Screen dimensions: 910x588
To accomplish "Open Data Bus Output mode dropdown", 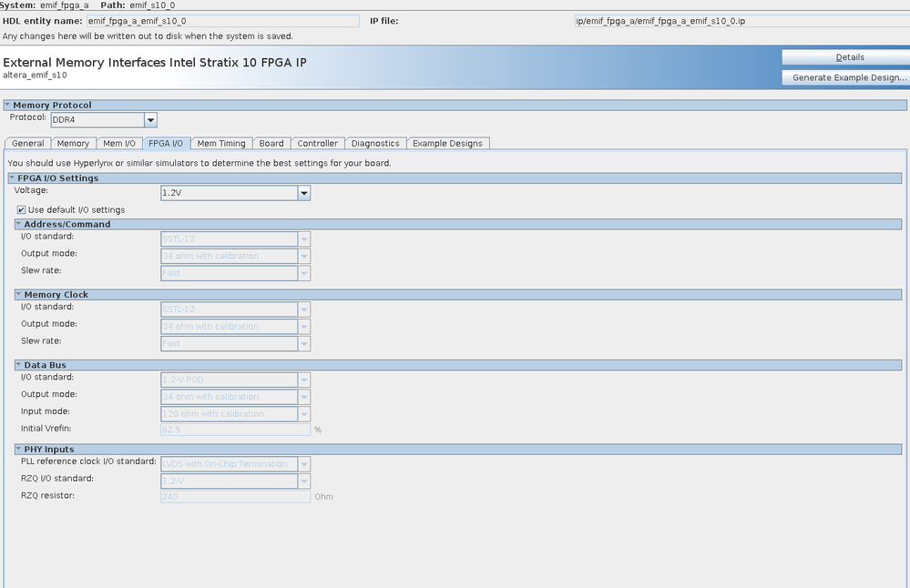I will (x=236, y=397).
